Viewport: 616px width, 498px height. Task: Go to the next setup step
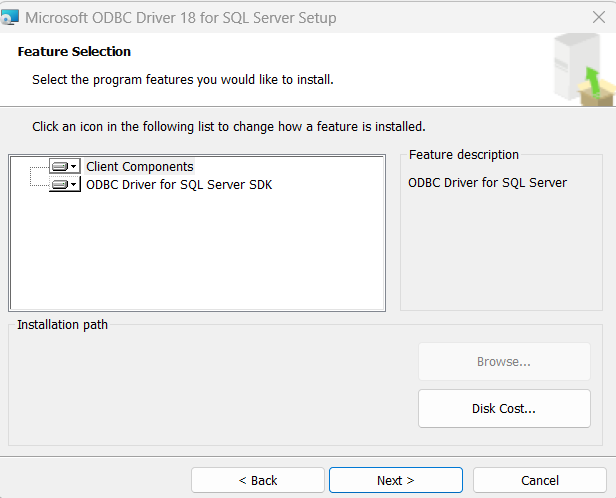[x=396, y=480]
